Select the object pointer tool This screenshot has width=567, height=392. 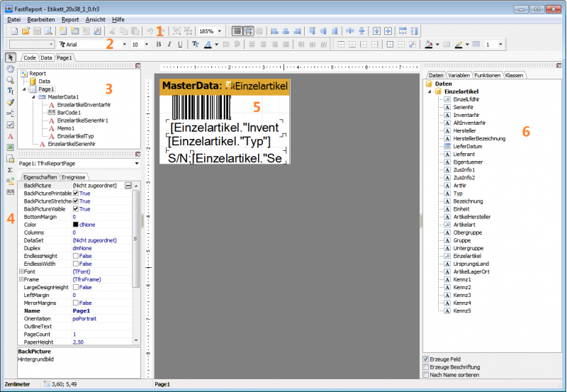pyautogui.click(x=11, y=57)
